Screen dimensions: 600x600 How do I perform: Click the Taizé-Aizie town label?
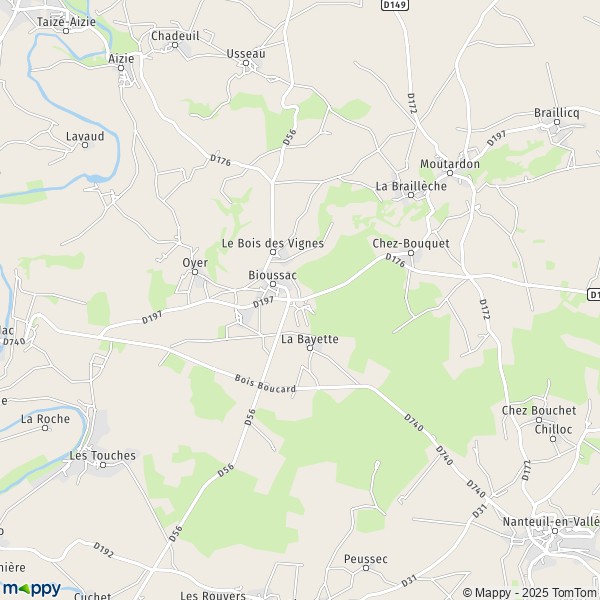pyautogui.click(x=66, y=22)
